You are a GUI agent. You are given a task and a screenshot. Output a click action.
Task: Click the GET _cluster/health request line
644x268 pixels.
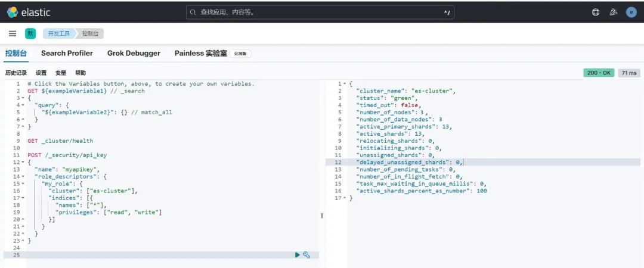[60, 141]
